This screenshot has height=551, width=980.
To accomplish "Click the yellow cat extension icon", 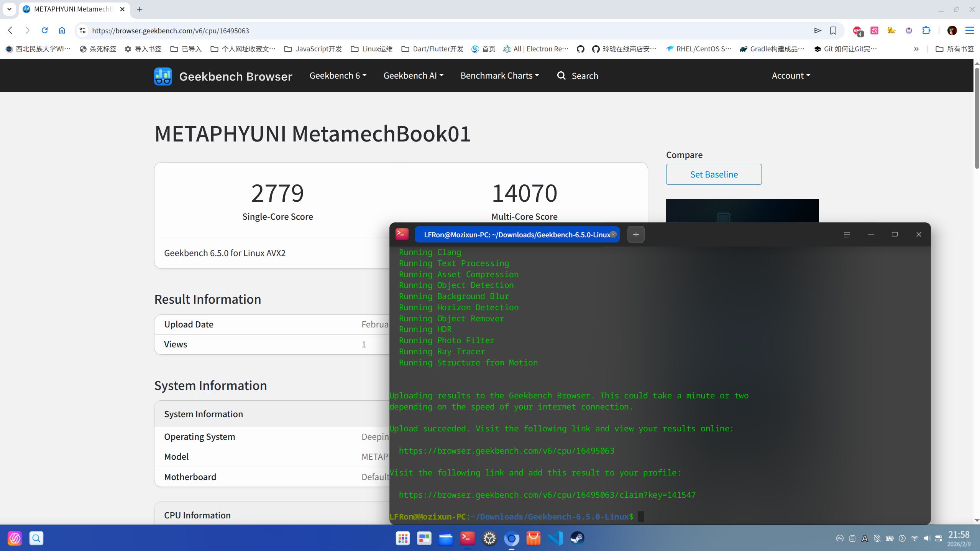I will (891, 30).
